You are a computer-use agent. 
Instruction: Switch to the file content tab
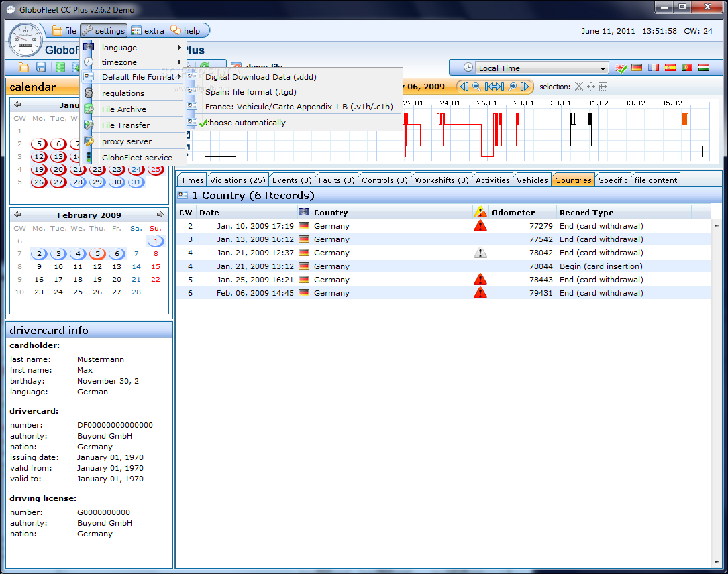[x=656, y=180]
